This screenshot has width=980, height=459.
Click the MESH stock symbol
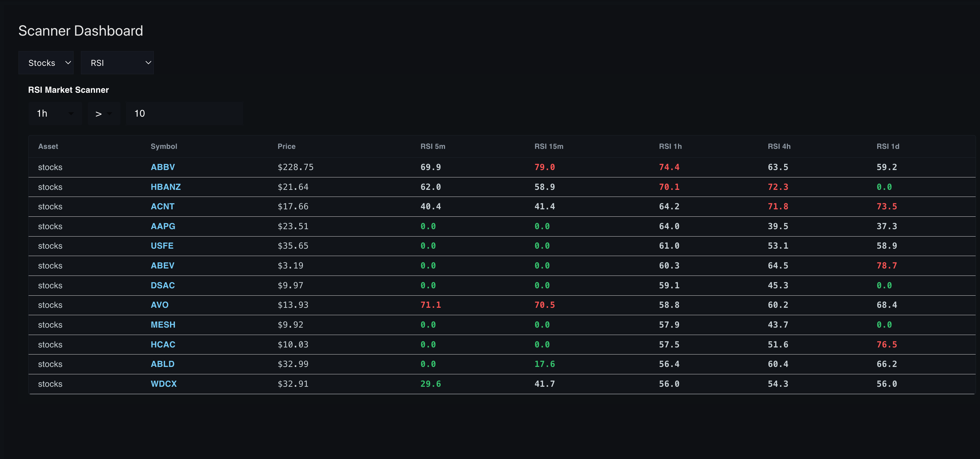tap(163, 325)
